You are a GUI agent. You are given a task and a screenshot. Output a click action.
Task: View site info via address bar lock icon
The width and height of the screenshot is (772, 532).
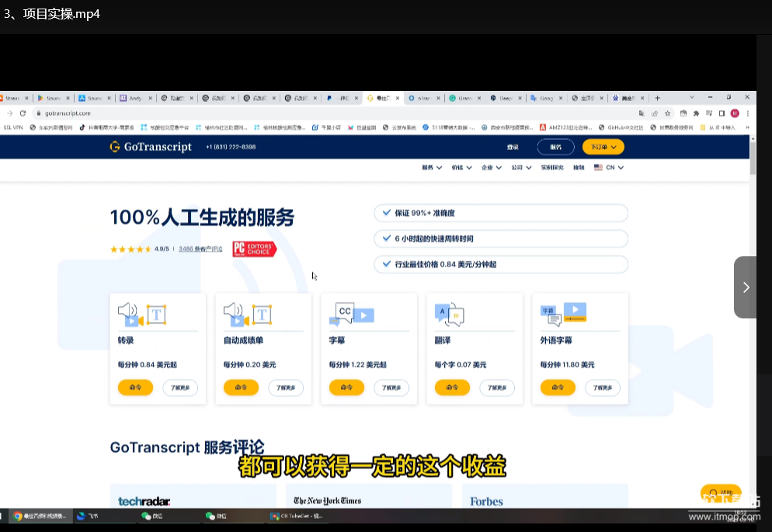point(38,113)
